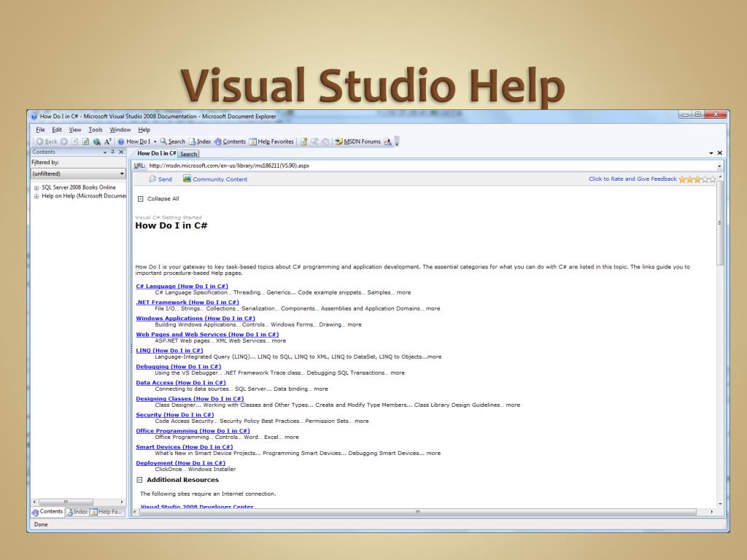Open the LINQ (How Do I in C#) link
The height and width of the screenshot is (560, 747).
[x=169, y=351]
